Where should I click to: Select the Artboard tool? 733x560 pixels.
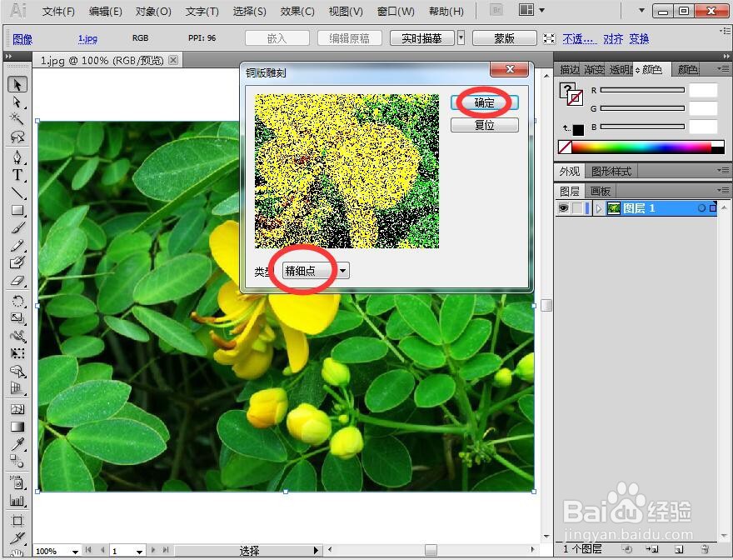(x=17, y=521)
